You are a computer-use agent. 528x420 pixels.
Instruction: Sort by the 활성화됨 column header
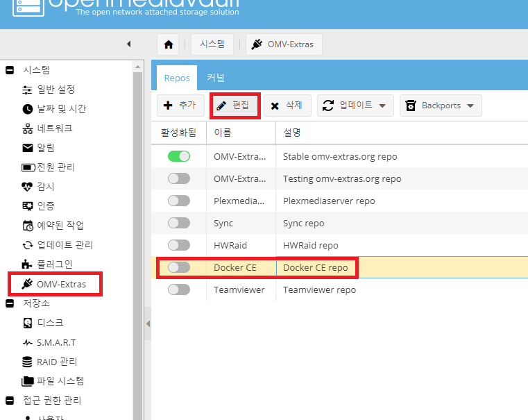178,133
